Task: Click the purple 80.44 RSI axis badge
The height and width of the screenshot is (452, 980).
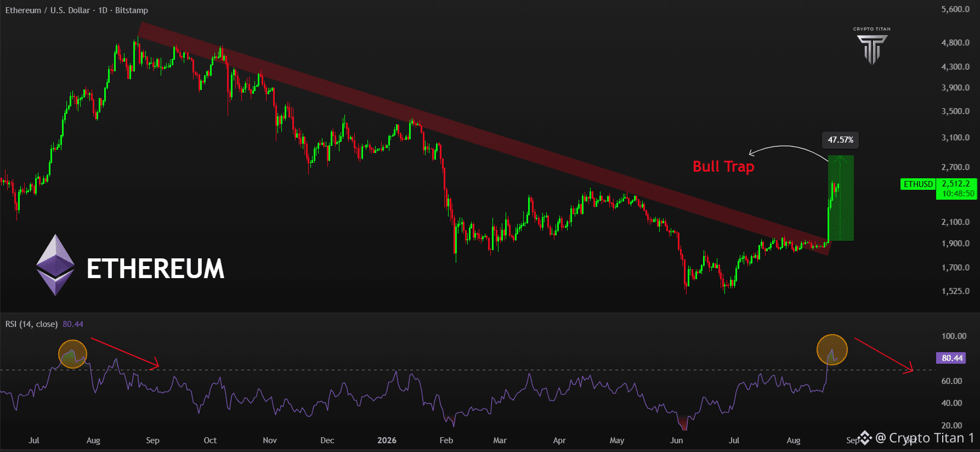Action: pos(952,358)
